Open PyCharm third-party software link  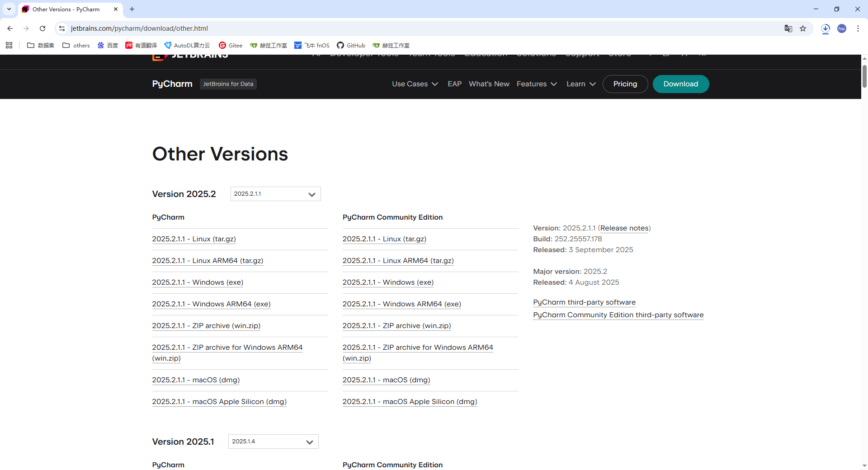584,302
